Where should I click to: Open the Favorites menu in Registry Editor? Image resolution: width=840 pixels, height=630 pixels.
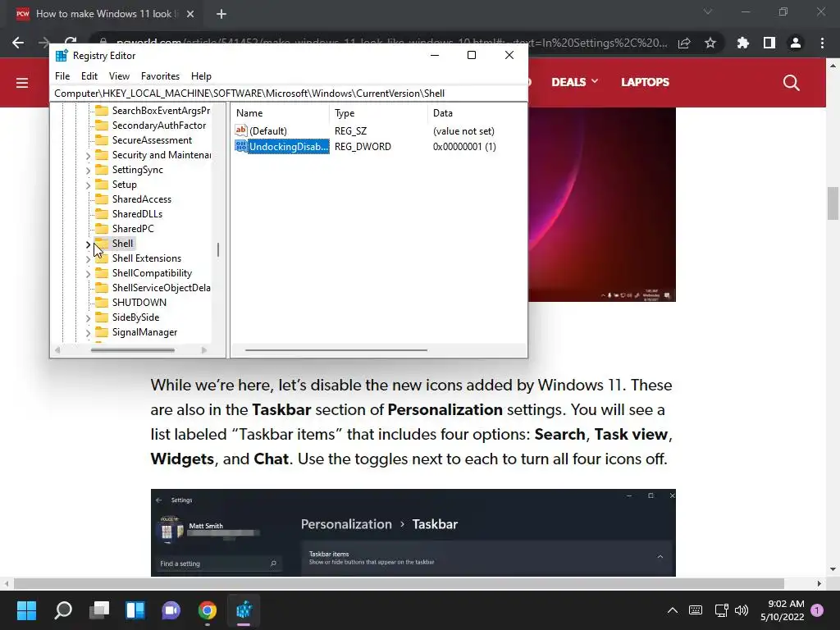(160, 76)
